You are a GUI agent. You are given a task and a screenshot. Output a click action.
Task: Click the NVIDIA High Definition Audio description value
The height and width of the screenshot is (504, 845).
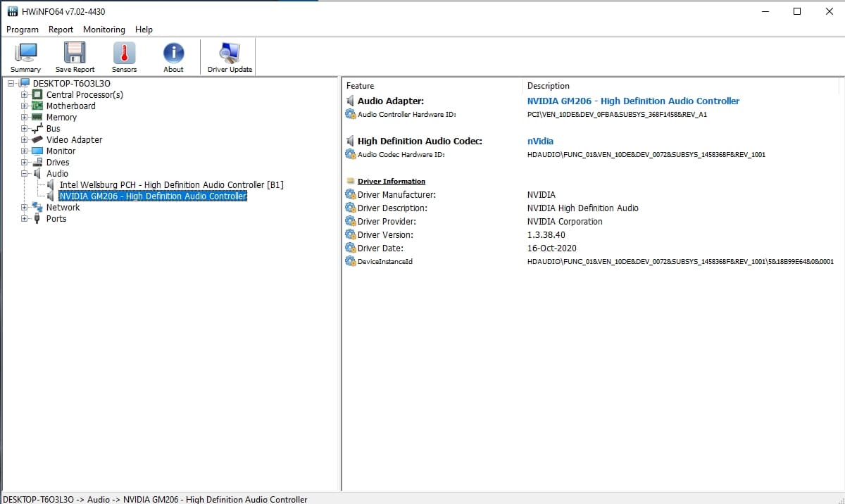[583, 208]
